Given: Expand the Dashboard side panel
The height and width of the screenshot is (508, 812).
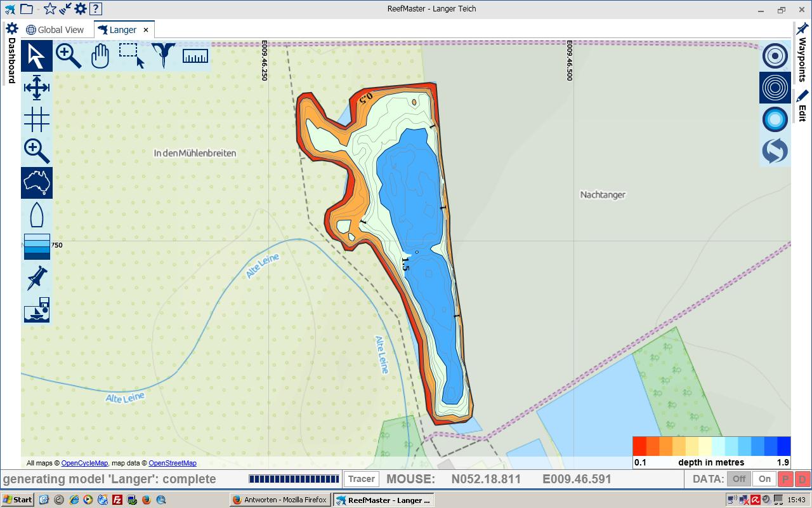Looking at the screenshot, I should (x=11, y=53).
